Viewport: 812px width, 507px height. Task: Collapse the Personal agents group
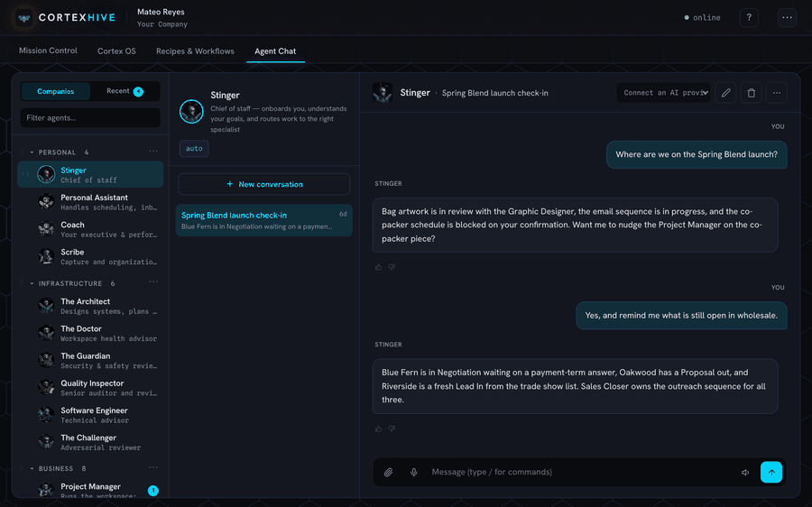click(x=32, y=152)
